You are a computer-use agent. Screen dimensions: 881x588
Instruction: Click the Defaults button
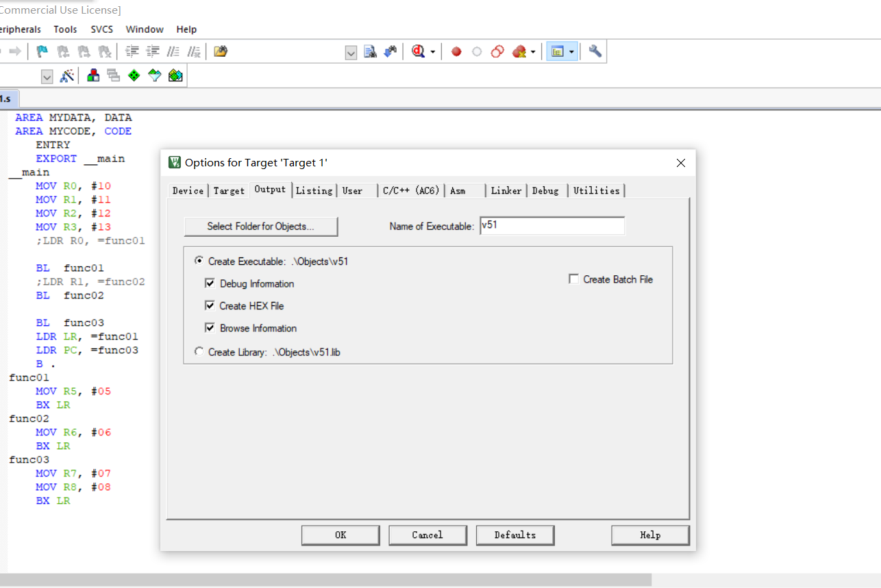515,535
